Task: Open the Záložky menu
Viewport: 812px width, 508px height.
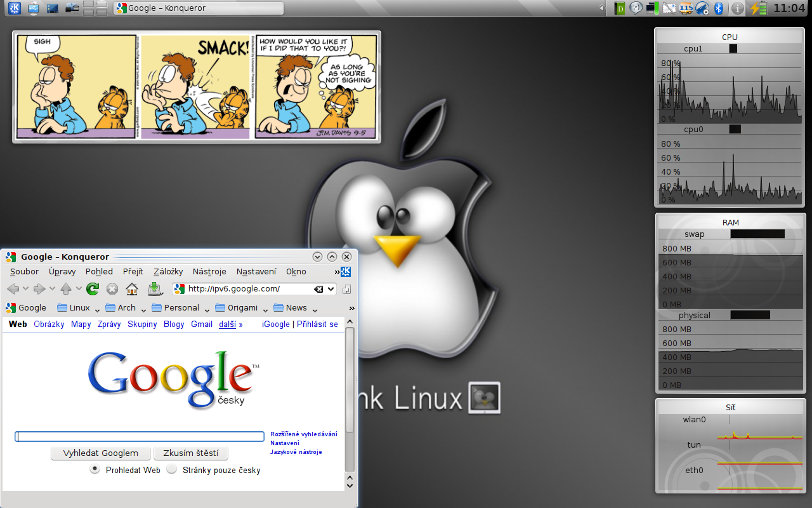Action: pyautogui.click(x=168, y=271)
